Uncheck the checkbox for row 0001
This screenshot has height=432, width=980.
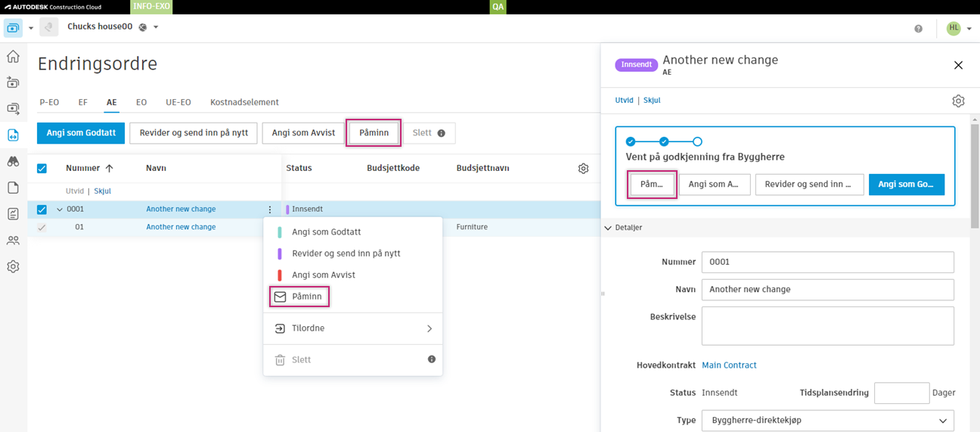[42, 210]
